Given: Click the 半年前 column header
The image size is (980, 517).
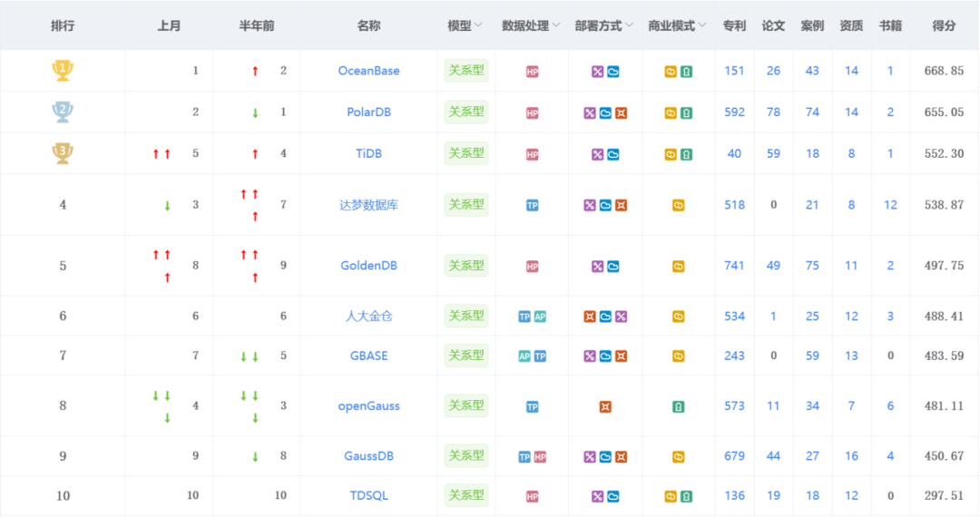Looking at the screenshot, I should pyautogui.click(x=257, y=25).
